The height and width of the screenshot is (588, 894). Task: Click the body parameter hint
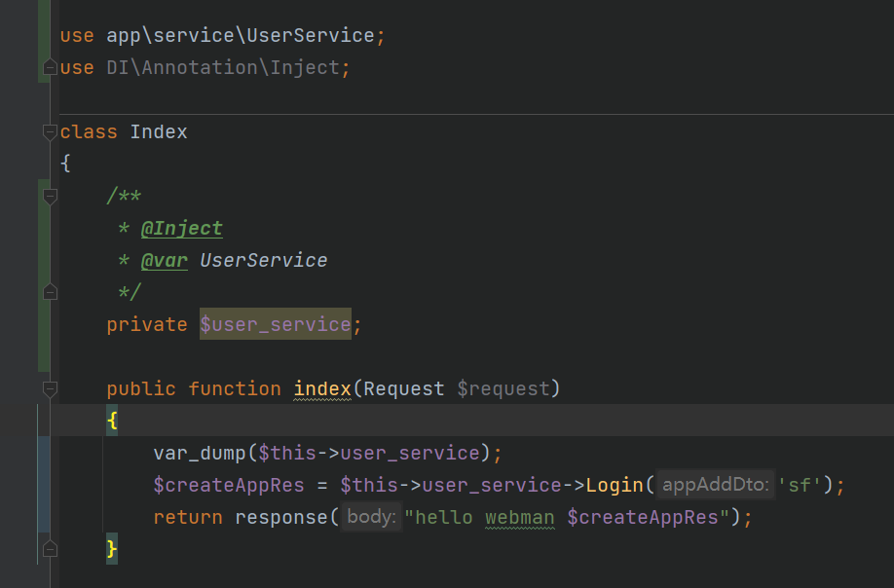click(x=371, y=516)
